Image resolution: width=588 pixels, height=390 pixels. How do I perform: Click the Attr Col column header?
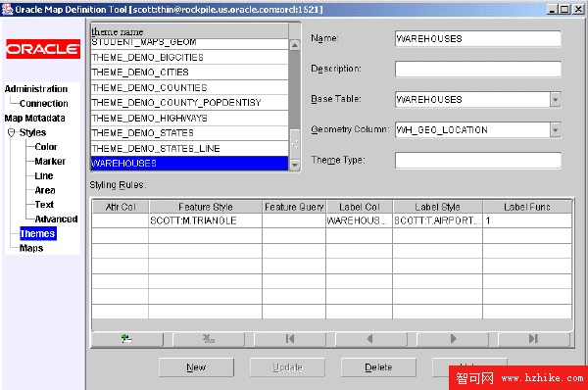121,207
